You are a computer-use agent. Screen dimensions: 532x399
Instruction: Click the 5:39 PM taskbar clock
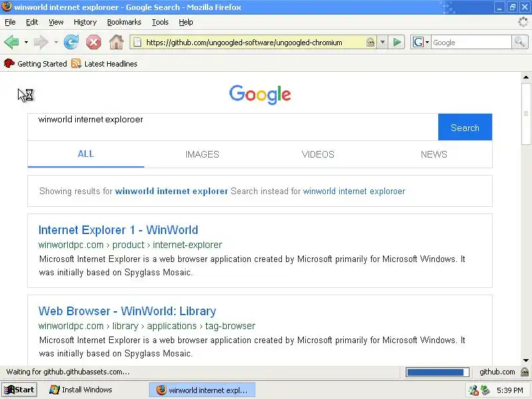(x=510, y=390)
